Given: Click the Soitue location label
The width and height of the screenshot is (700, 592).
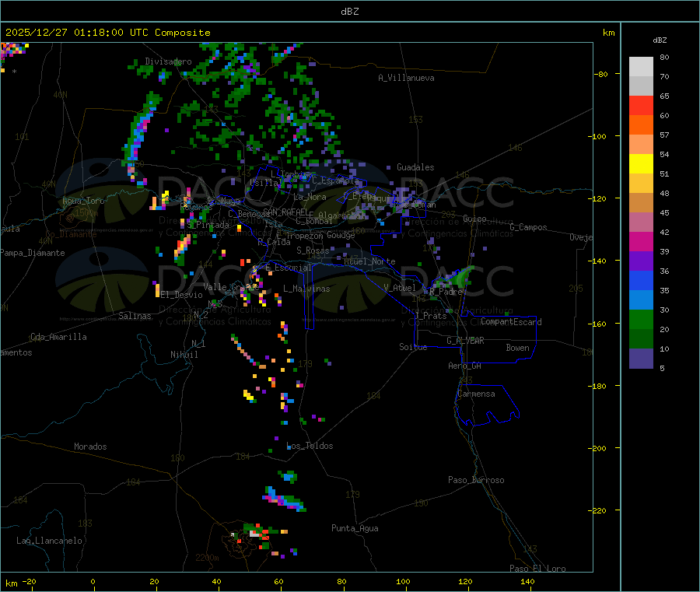Looking at the screenshot, I should click(x=413, y=347).
